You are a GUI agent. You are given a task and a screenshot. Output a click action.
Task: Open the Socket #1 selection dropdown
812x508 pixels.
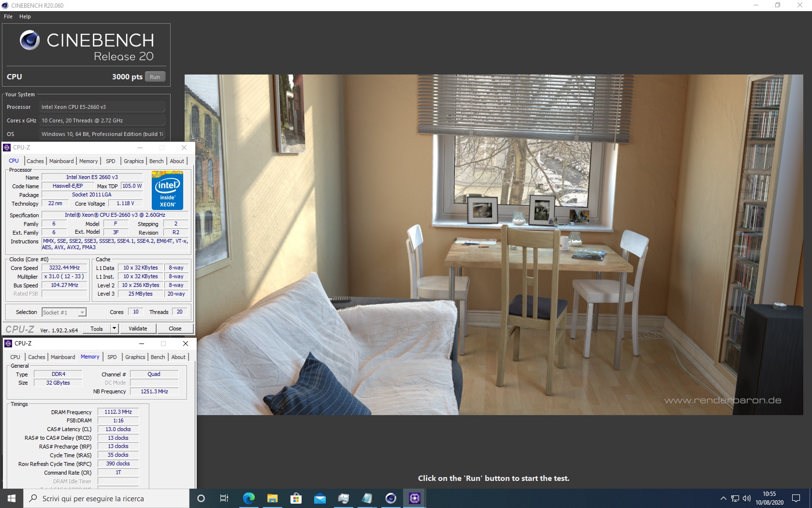(x=64, y=313)
